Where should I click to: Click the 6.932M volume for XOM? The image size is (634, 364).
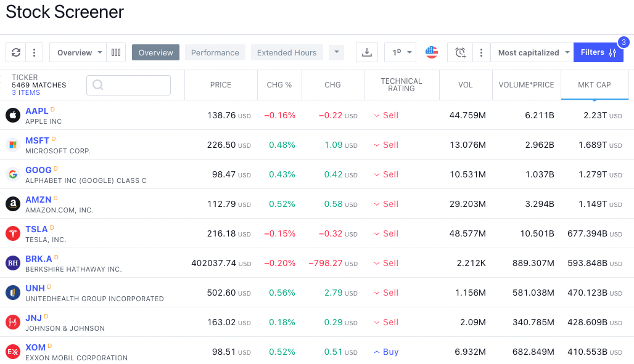tap(470, 352)
